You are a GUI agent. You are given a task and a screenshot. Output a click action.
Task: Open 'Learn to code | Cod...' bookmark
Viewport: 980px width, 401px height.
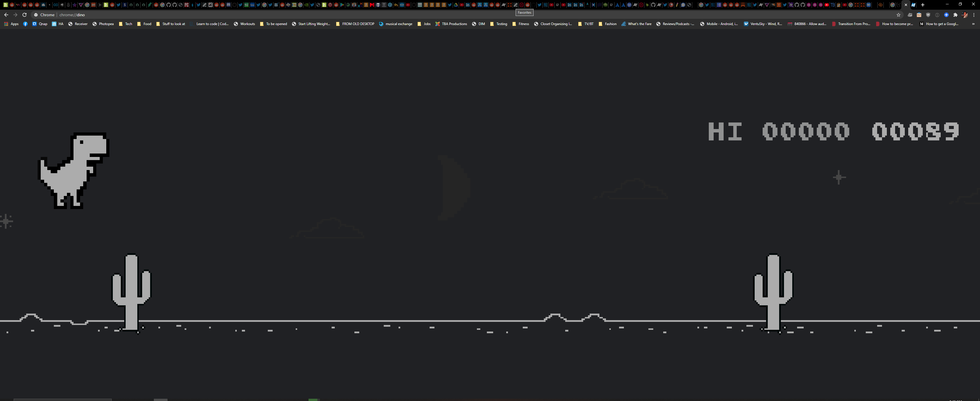(x=209, y=24)
